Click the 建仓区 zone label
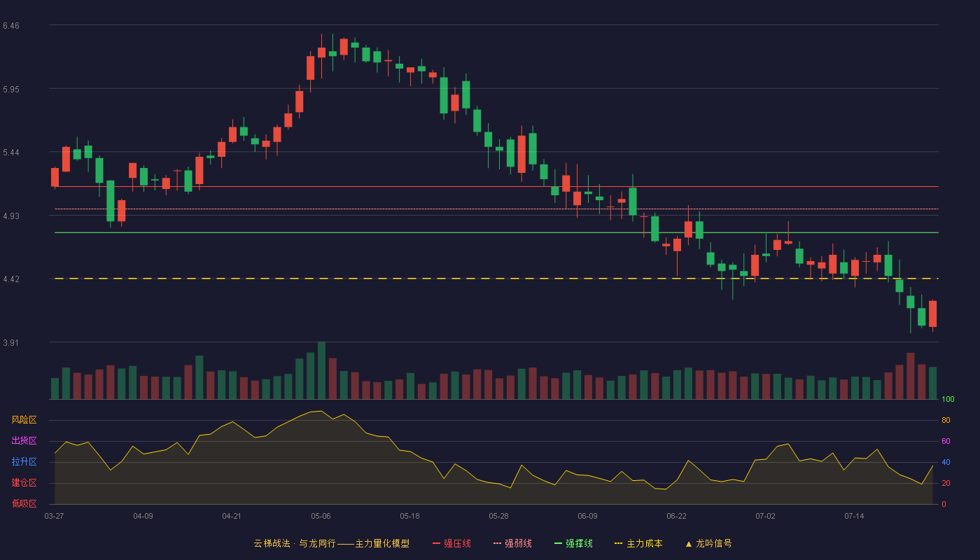The height and width of the screenshot is (560, 980). pyautogui.click(x=24, y=483)
